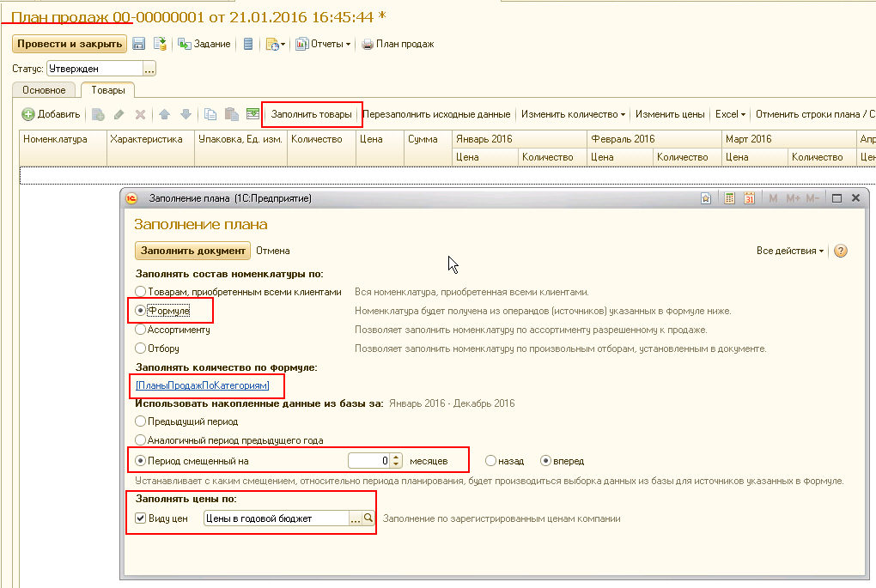Toggle the Виду цен checkbox

click(141, 518)
